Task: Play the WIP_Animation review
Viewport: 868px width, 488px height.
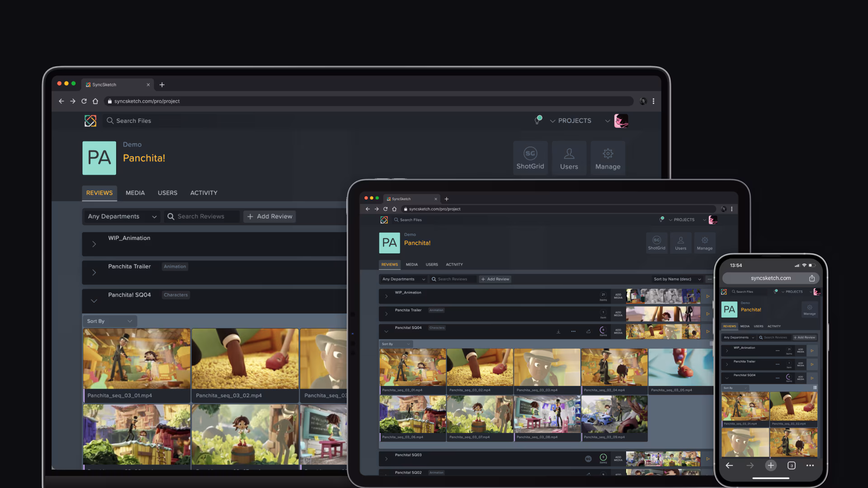Action: click(708, 296)
